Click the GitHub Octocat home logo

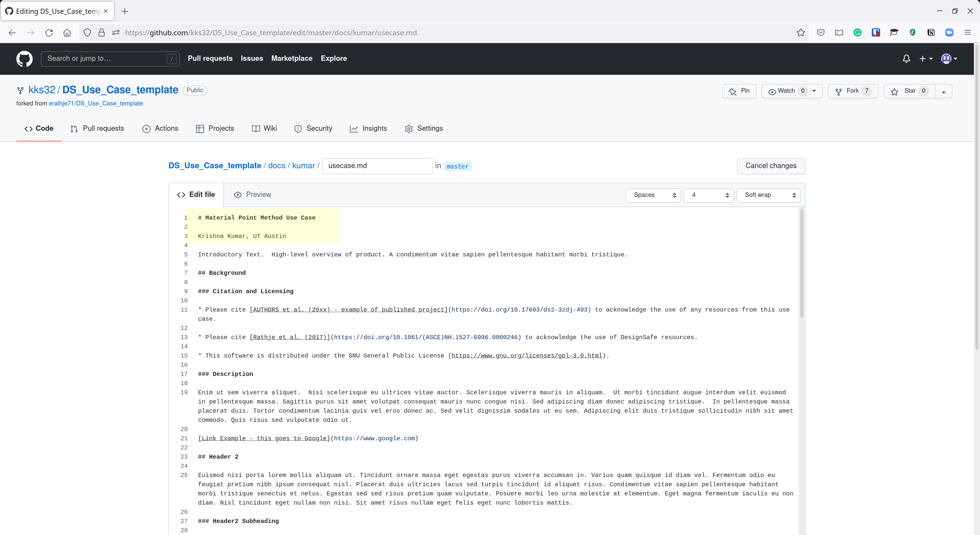point(24,59)
